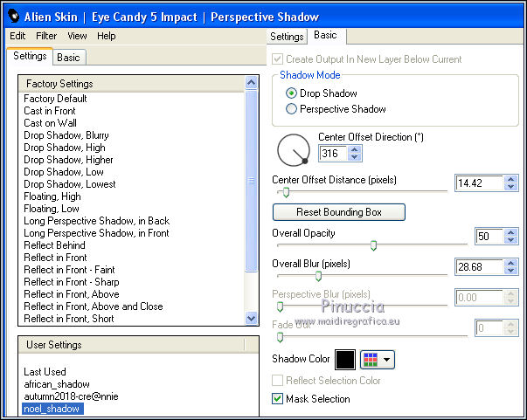Decrease Center Offset Direction with down arrow

355,157
